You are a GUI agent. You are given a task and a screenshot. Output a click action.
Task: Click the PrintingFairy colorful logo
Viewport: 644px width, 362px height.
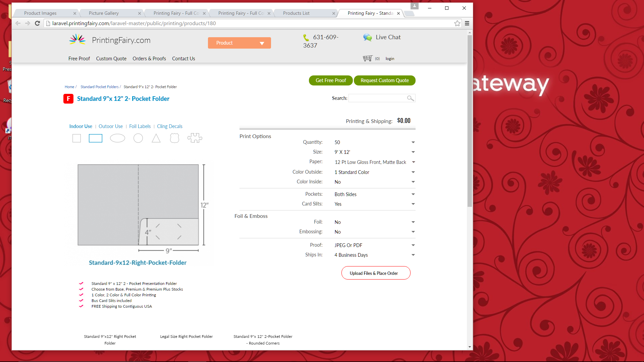point(77,40)
